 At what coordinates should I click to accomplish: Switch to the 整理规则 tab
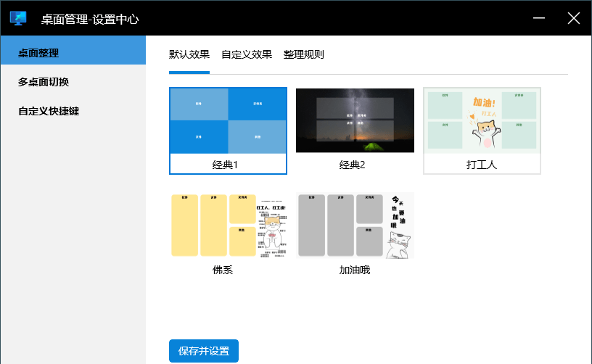304,54
